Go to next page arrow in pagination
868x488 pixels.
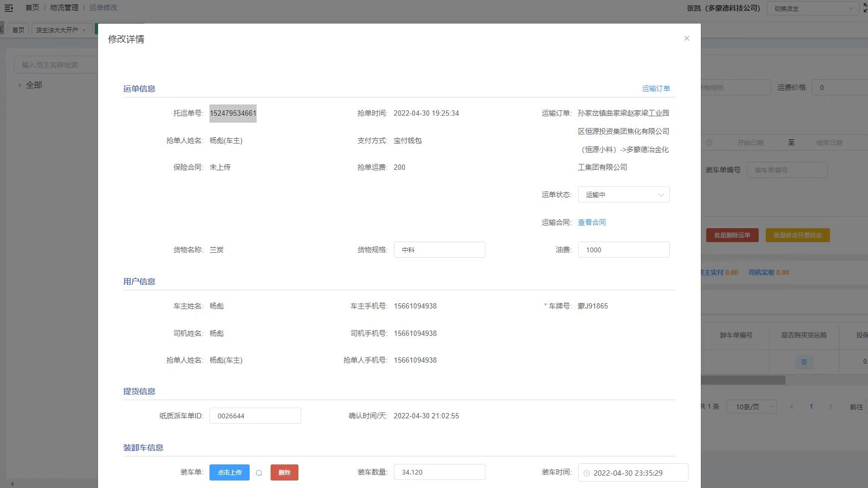[x=830, y=407]
